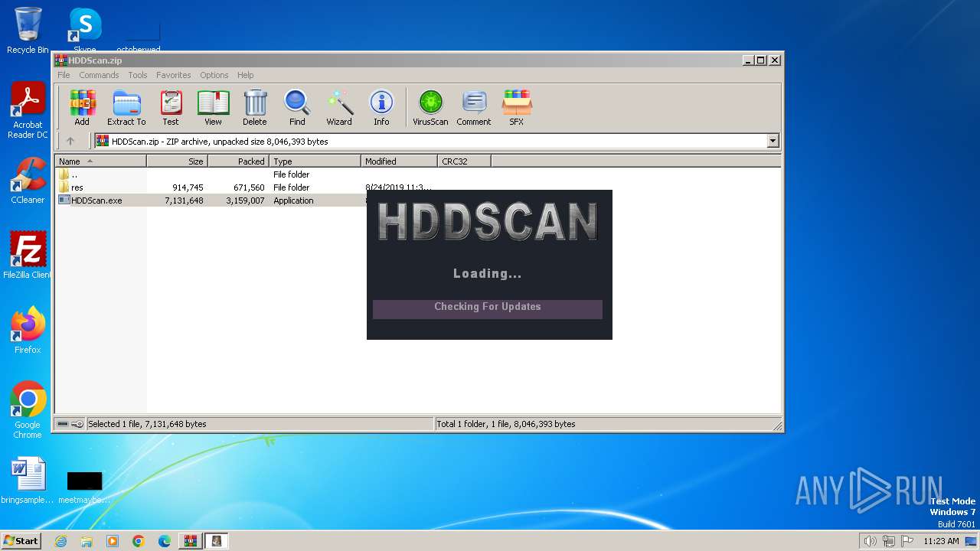Open the Tools menu

click(x=138, y=75)
